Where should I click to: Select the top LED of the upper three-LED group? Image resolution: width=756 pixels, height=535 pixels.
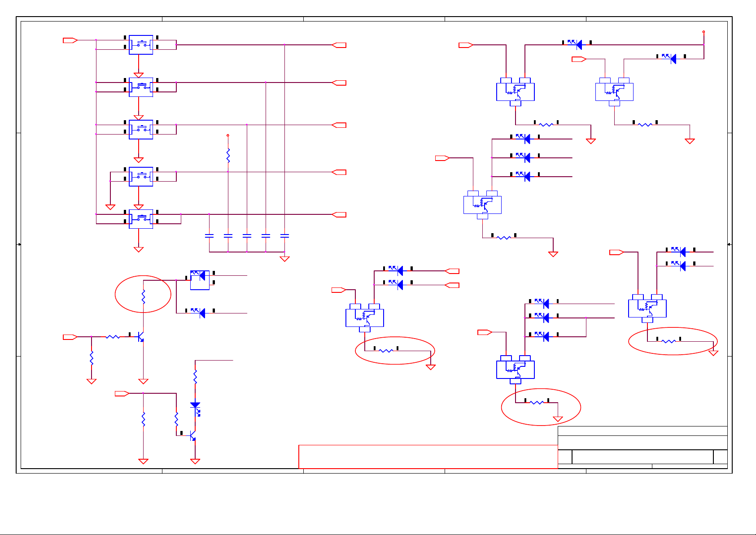pyautogui.click(x=523, y=139)
